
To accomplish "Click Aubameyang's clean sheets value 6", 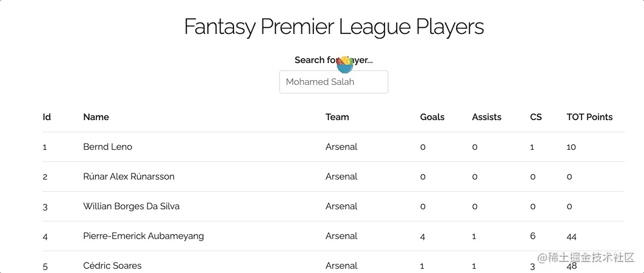I will coord(532,236).
